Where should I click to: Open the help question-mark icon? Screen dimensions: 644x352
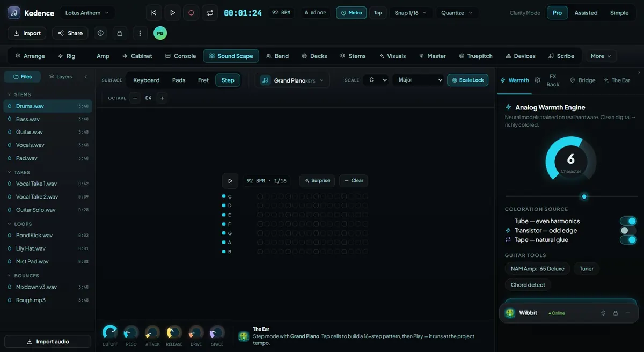[x=100, y=33]
